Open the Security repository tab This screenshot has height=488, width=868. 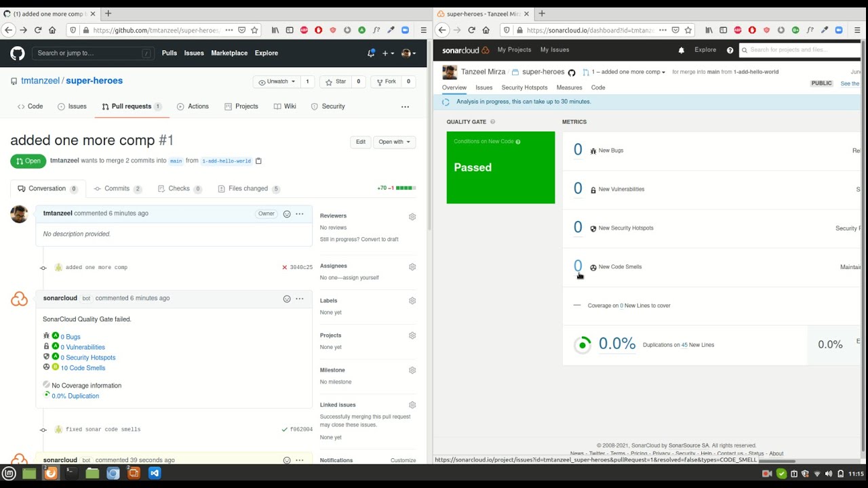(x=328, y=106)
